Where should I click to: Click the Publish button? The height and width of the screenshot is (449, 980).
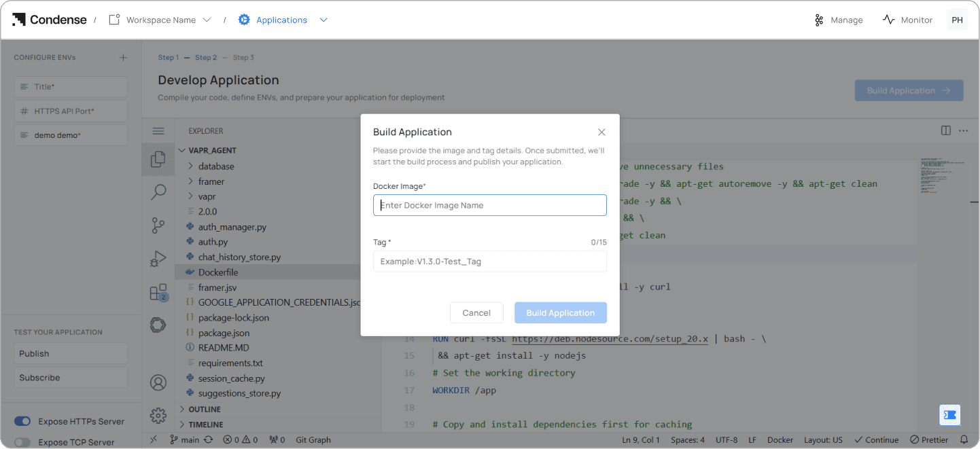(71, 353)
